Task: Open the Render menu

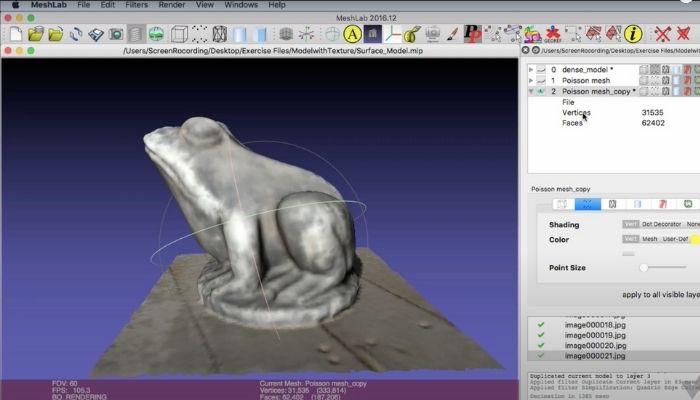Action: [x=171, y=5]
